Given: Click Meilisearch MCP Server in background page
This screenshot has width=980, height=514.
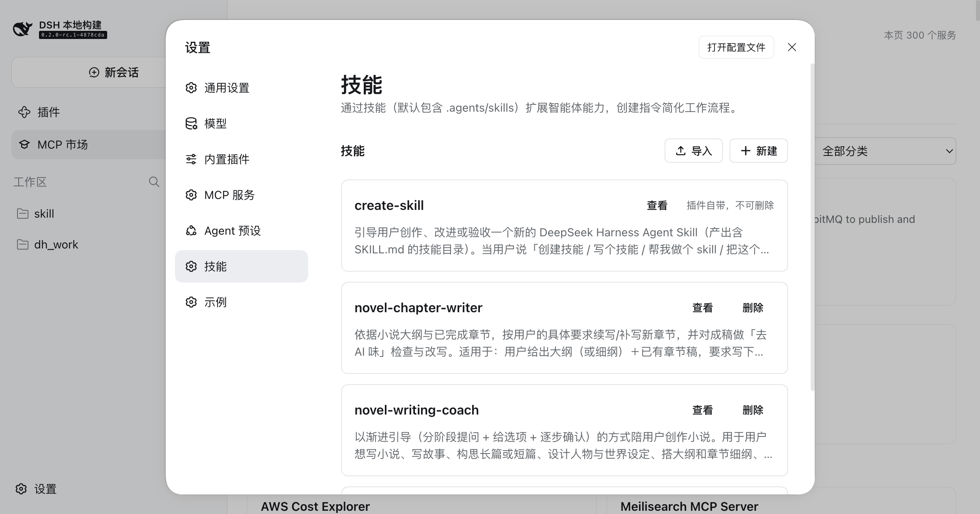Looking at the screenshot, I should click(689, 506).
